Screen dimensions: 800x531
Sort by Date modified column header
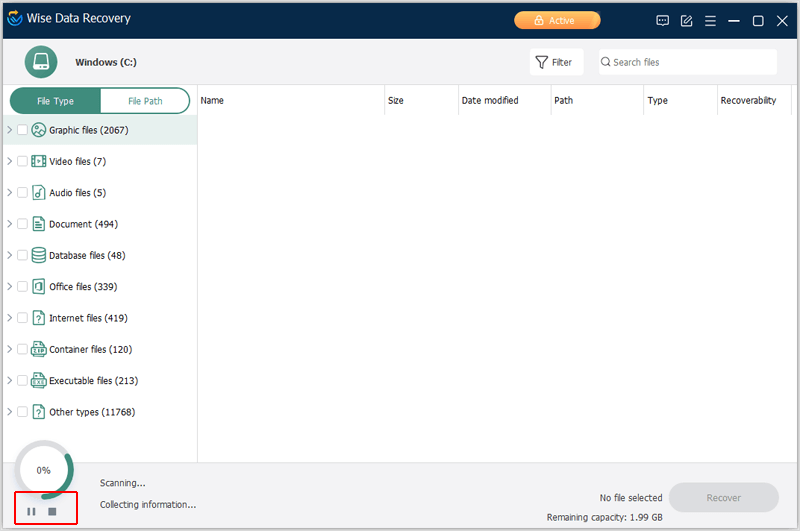point(505,100)
